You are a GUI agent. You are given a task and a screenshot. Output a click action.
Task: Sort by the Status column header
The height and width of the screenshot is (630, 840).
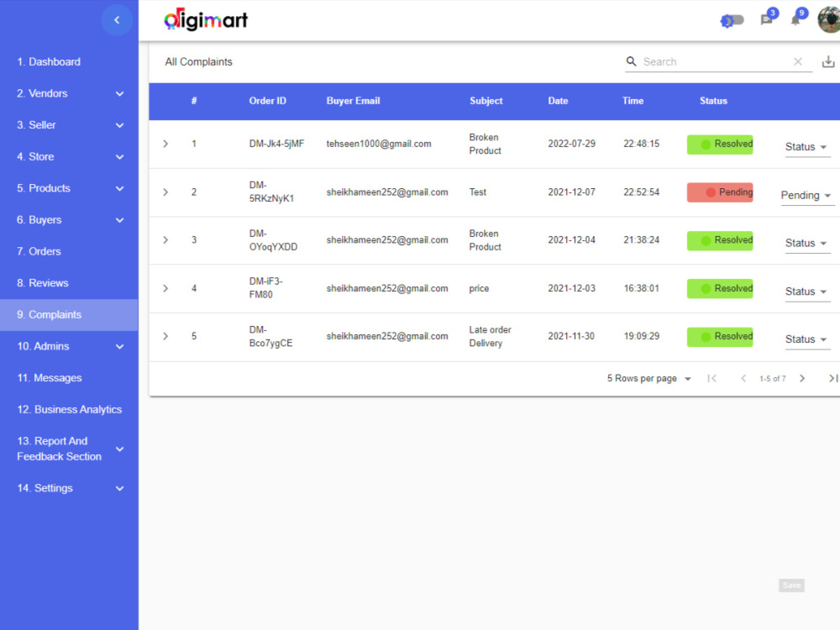[x=713, y=101]
